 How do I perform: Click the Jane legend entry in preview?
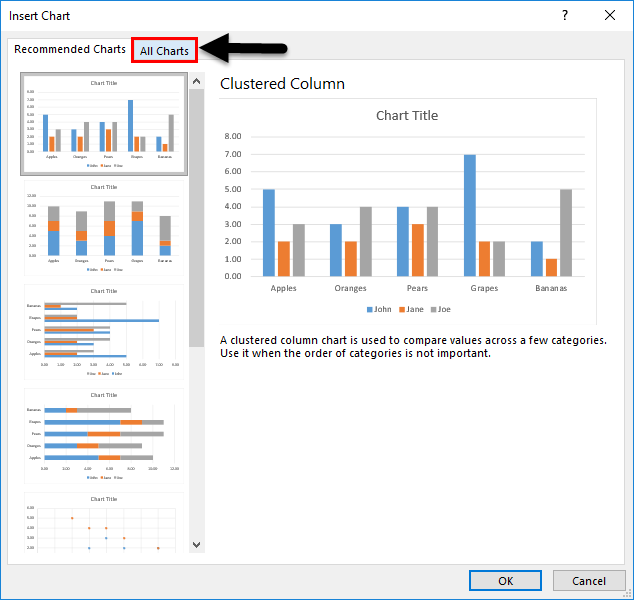411,309
